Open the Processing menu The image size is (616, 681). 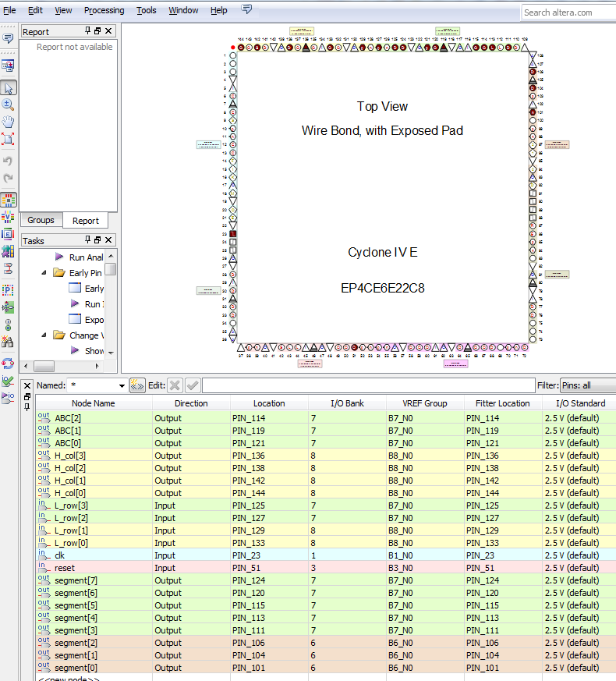click(104, 10)
